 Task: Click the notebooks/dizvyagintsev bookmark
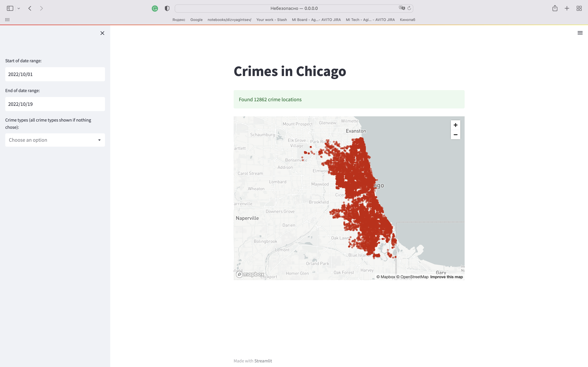229,19
